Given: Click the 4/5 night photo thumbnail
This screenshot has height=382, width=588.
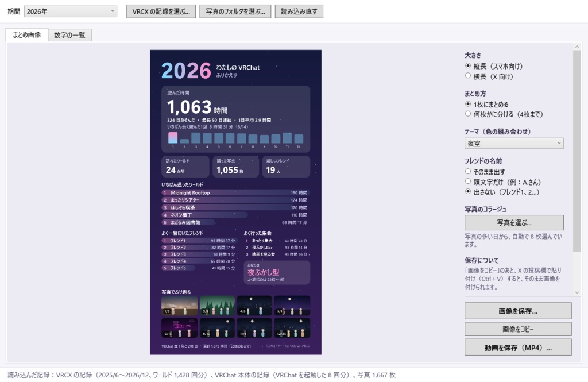Looking at the screenshot, I should click(254, 306).
